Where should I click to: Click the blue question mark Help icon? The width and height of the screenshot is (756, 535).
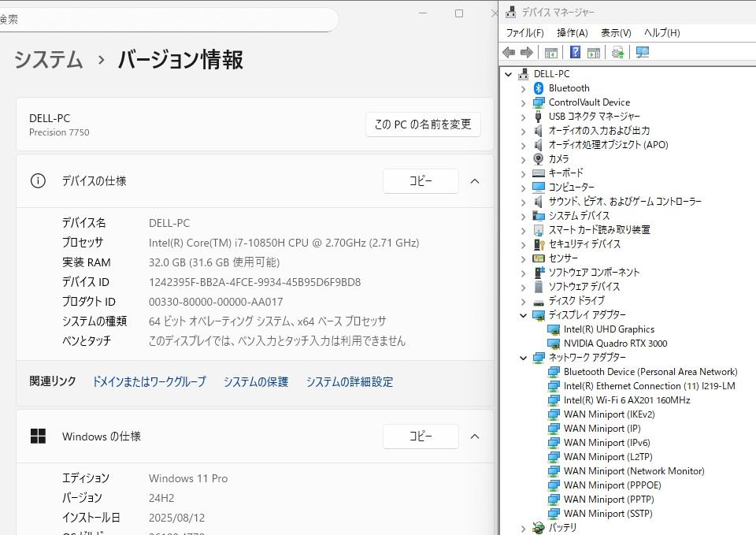click(x=575, y=52)
